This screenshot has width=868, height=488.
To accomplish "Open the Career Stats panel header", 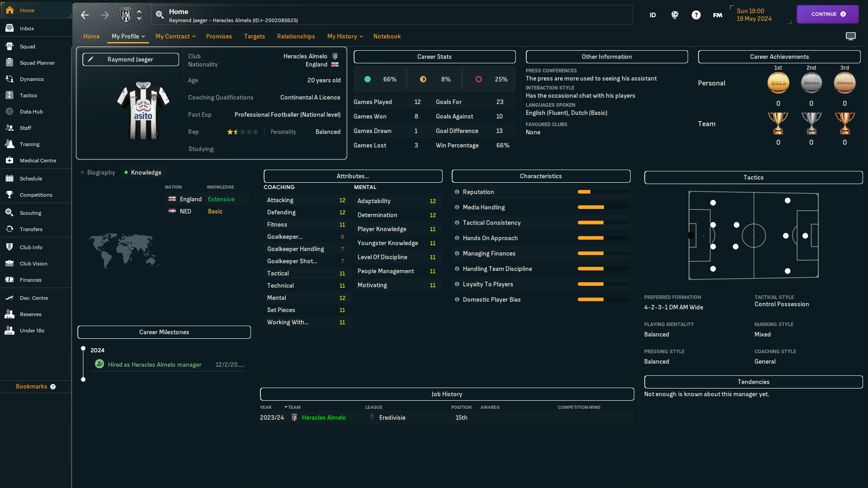I will tap(434, 57).
